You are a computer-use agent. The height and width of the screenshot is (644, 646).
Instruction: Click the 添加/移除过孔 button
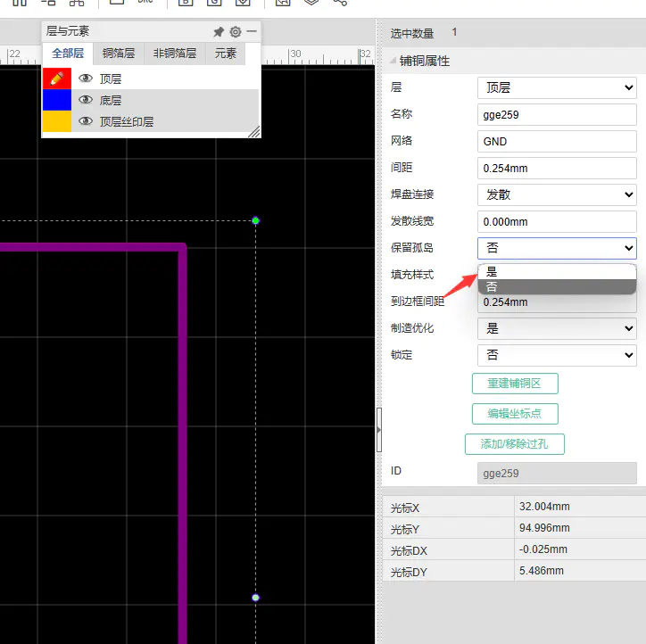tap(514, 444)
